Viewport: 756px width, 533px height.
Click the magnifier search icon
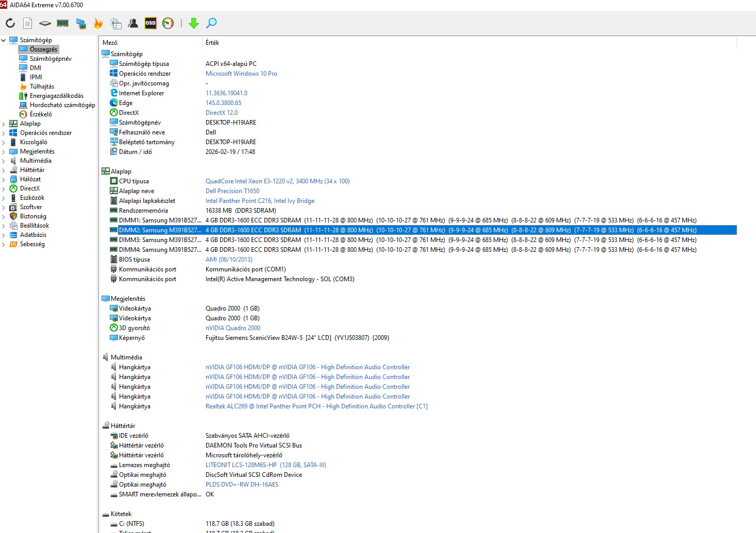click(211, 23)
